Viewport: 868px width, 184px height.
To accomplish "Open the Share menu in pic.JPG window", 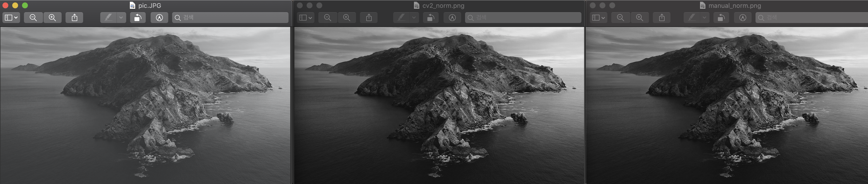I will [75, 18].
